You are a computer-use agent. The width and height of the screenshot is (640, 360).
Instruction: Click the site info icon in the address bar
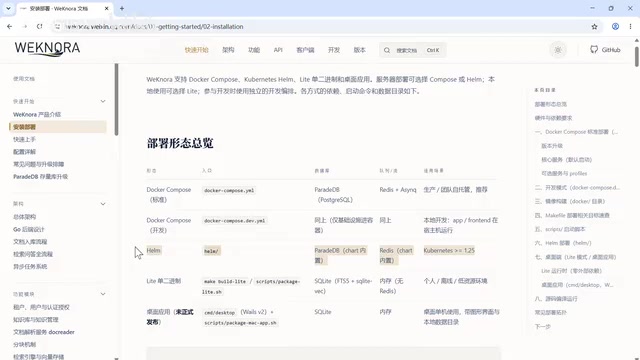point(58,27)
